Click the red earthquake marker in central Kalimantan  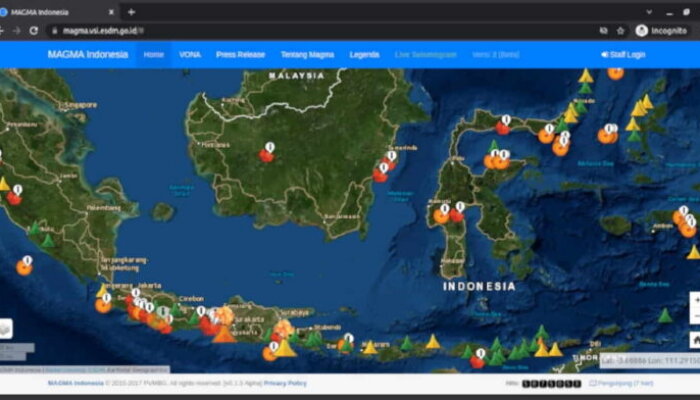coord(267,155)
